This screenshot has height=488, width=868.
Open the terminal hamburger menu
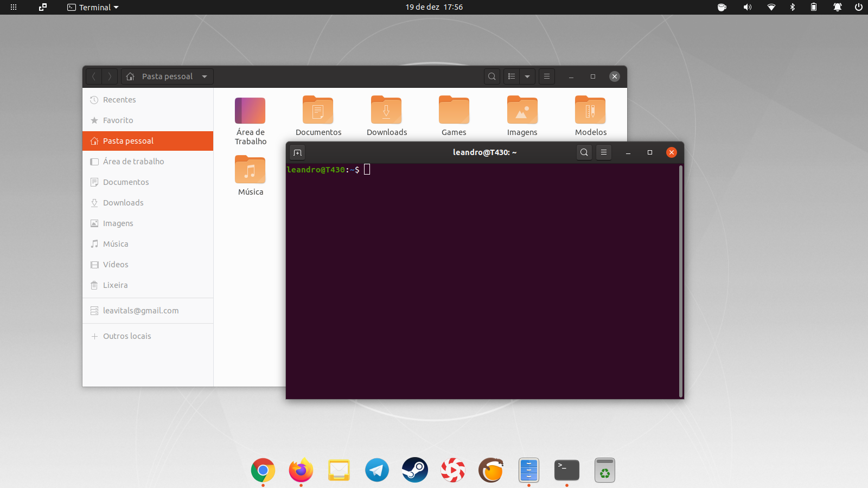tap(604, 152)
